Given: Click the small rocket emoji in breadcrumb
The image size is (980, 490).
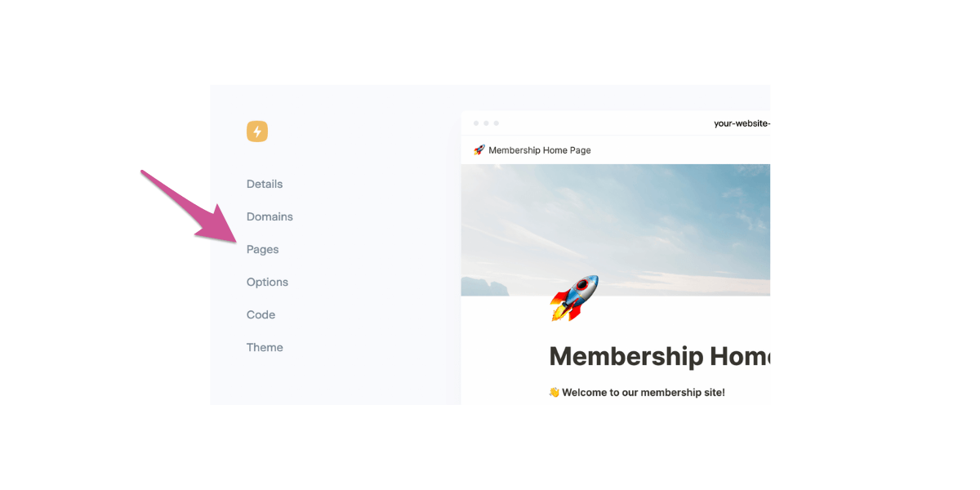Looking at the screenshot, I should [479, 150].
